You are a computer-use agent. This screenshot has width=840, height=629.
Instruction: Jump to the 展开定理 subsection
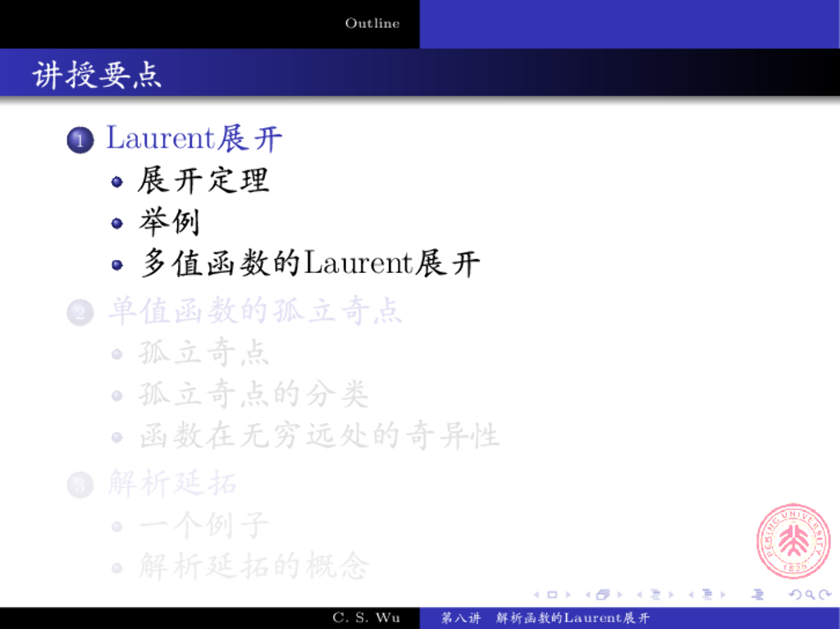click(x=203, y=180)
